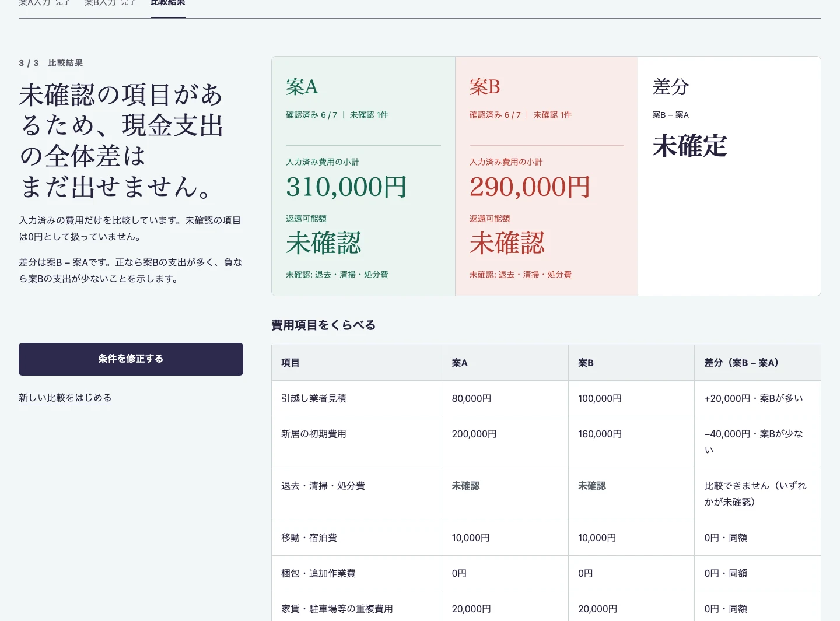Screen dimensions: 840x621
Task: Click the paragraph starting 入力済みの費用だけを比較
Action: [130, 229]
